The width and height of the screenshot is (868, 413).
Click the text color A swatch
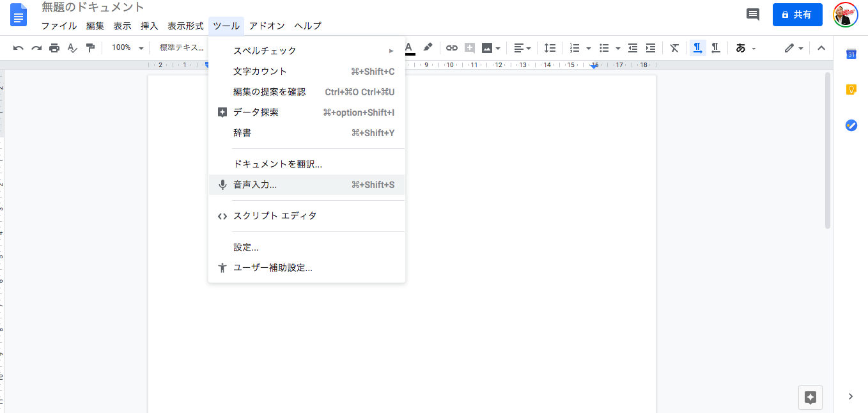coord(409,48)
